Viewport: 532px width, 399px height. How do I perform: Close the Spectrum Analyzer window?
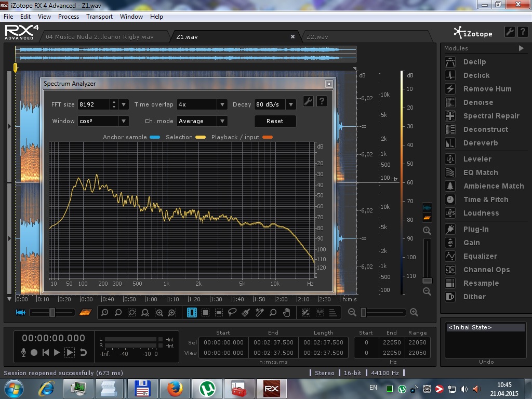tap(329, 84)
